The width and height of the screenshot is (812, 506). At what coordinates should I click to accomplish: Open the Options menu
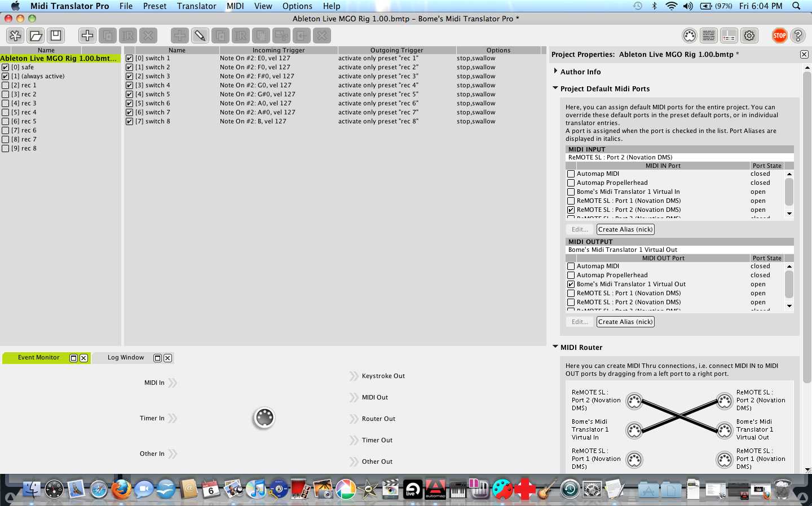[297, 6]
